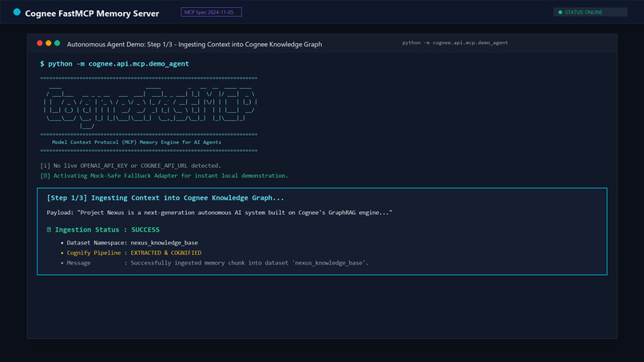Maximize the terminal with the green dot
The width and height of the screenshot is (644, 362).
[x=57, y=43]
